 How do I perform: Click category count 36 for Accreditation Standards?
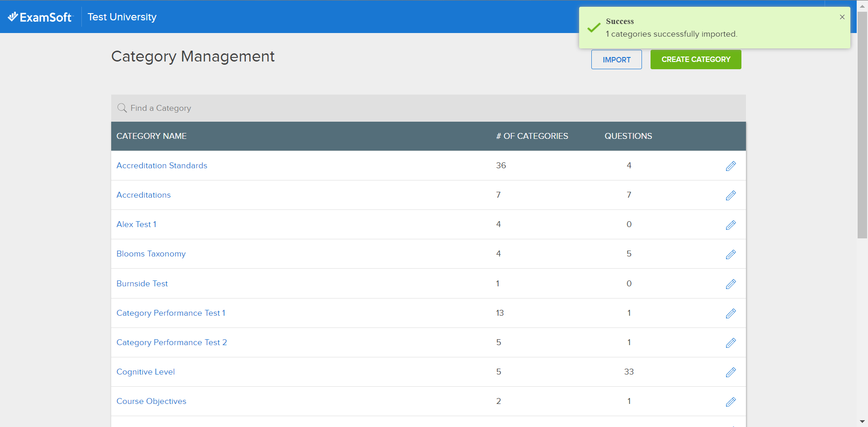[x=501, y=166]
